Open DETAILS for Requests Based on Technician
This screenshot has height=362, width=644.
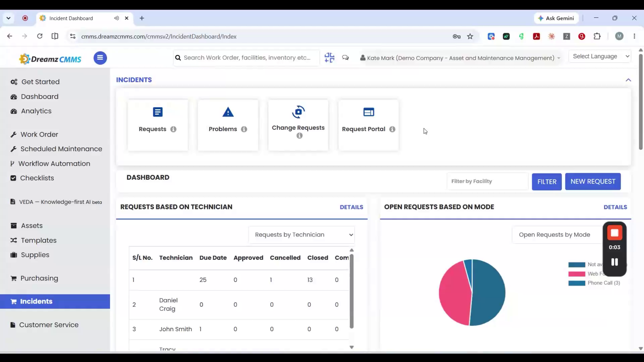pyautogui.click(x=351, y=207)
